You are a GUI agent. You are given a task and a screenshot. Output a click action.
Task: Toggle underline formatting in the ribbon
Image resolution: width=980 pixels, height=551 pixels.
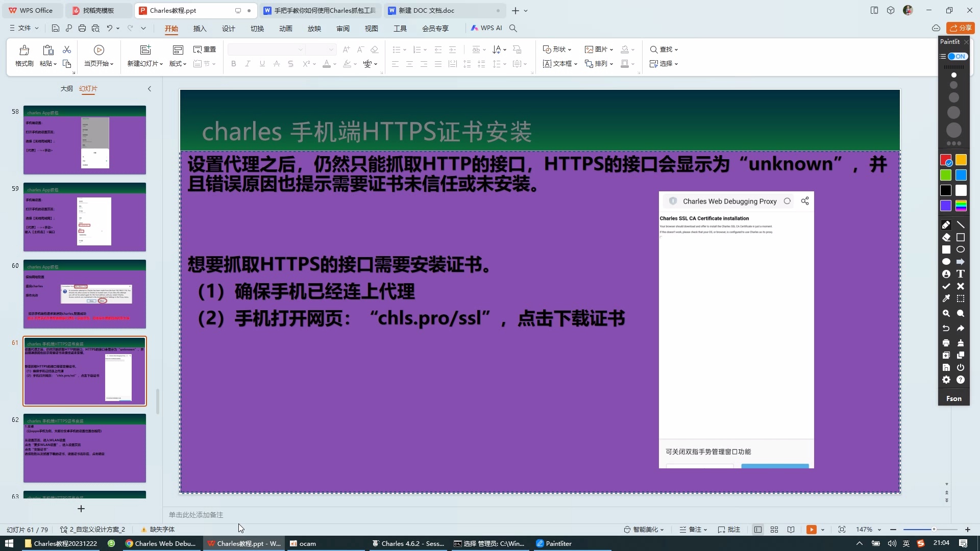tap(262, 64)
